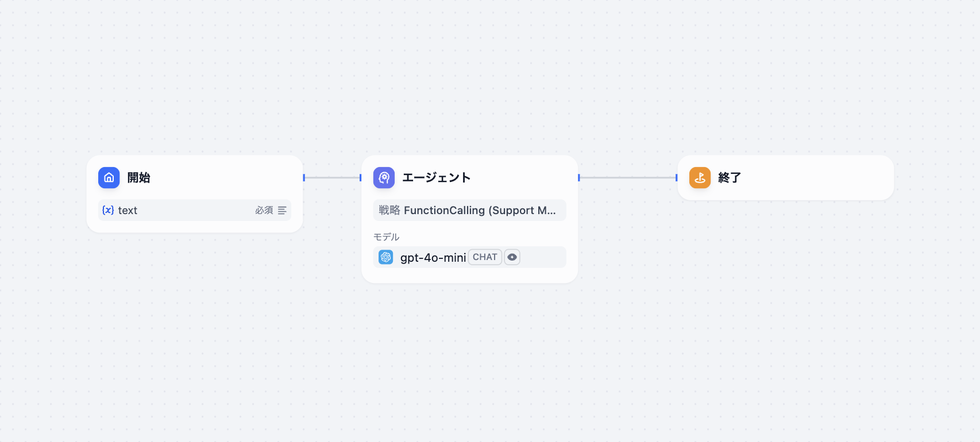Click the {x} variable icon beside text

click(x=108, y=210)
